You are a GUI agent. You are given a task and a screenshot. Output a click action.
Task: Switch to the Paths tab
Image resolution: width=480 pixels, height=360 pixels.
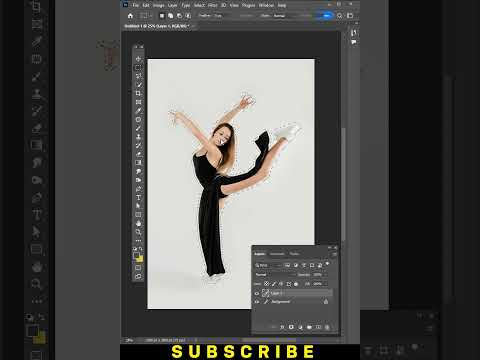pos(294,254)
